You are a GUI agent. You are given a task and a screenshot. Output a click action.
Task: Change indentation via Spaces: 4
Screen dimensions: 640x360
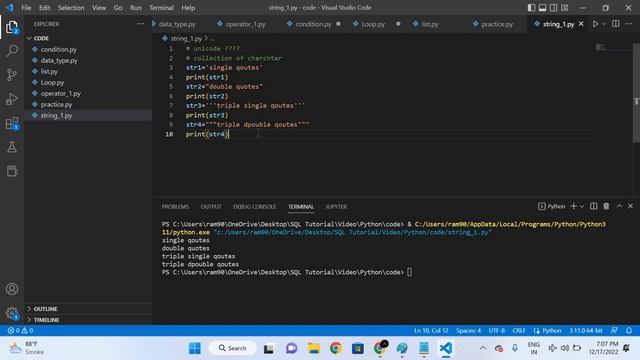(x=469, y=330)
